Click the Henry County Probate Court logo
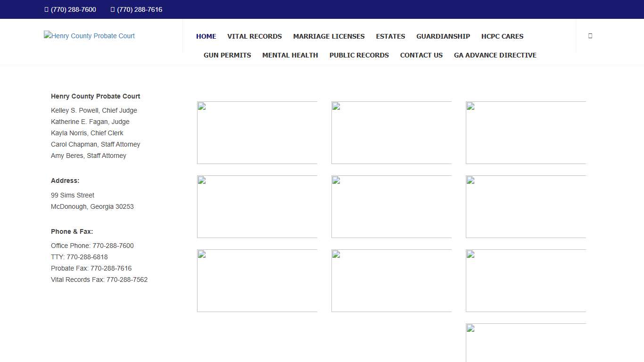Screen dimensions: 644x362 pos(89,36)
